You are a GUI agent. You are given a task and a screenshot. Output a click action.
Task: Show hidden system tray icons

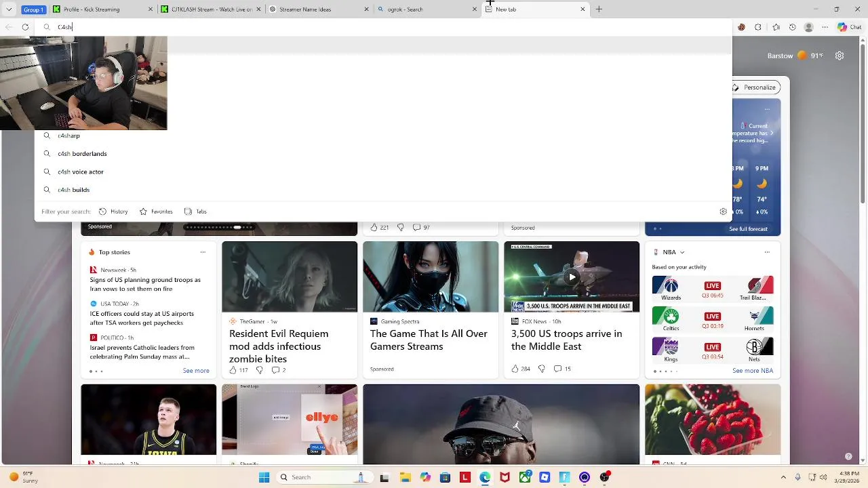[x=783, y=477]
